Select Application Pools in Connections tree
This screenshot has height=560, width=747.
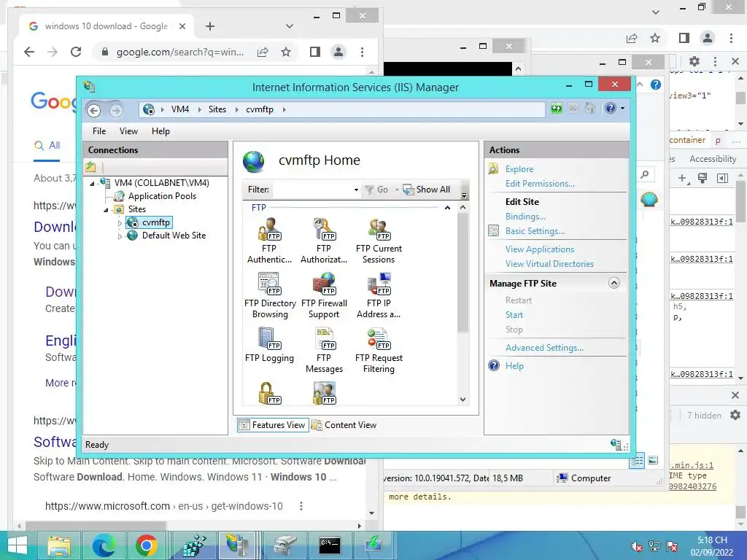[162, 196]
